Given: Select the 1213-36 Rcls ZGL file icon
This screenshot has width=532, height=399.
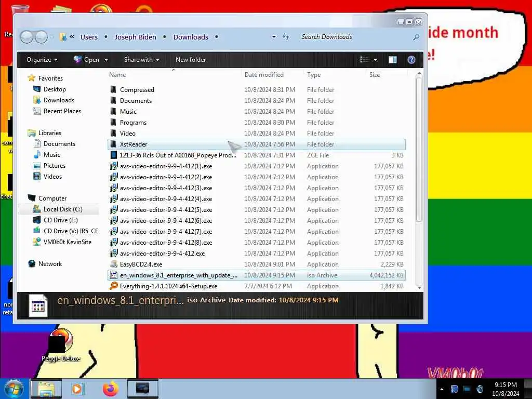Looking at the screenshot, I should (x=114, y=155).
